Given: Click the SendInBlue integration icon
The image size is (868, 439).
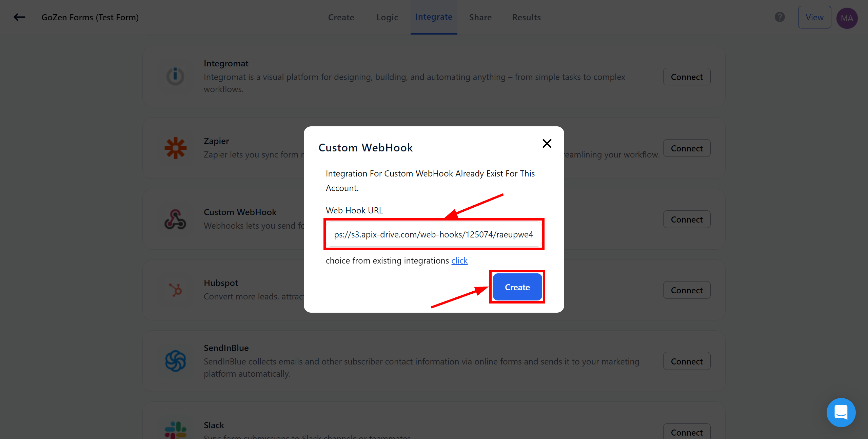Looking at the screenshot, I should pos(175,361).
